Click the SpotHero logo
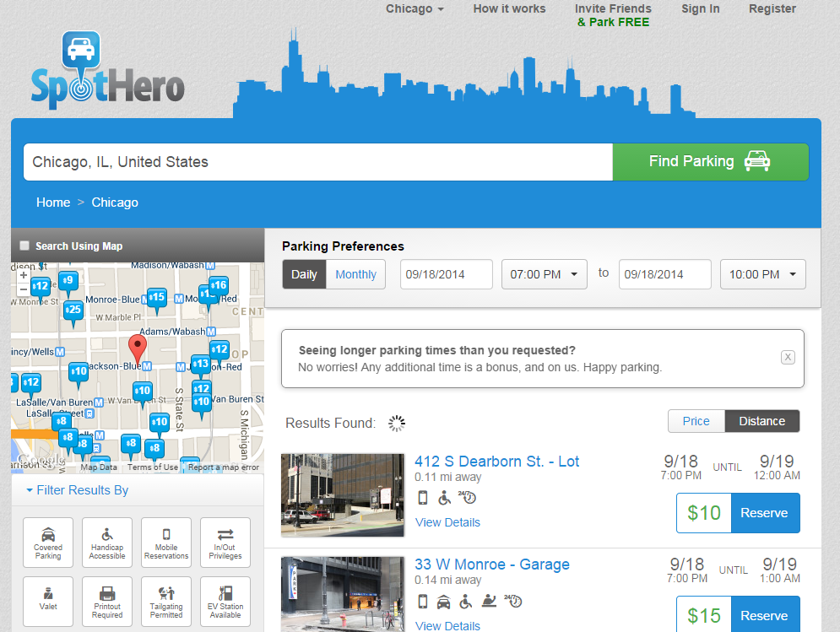Viewport: 840px width, 632px height. click(108, 70)
